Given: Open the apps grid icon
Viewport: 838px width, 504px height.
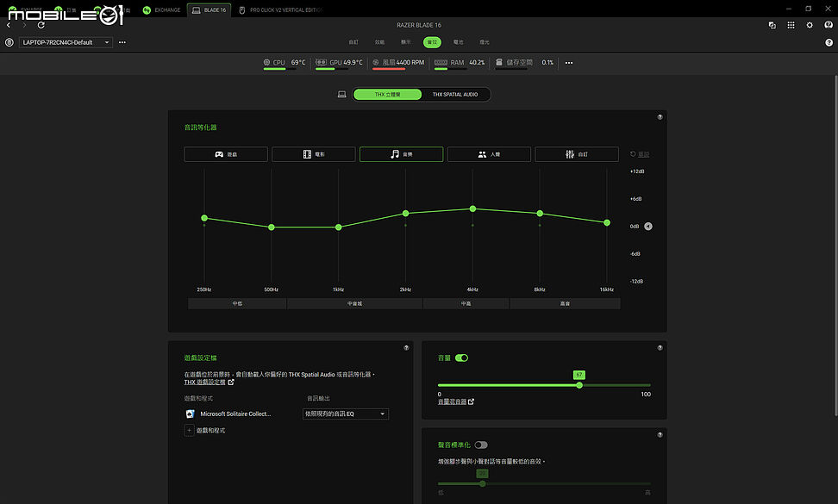Looking at the screenshot, I should 791,25.
